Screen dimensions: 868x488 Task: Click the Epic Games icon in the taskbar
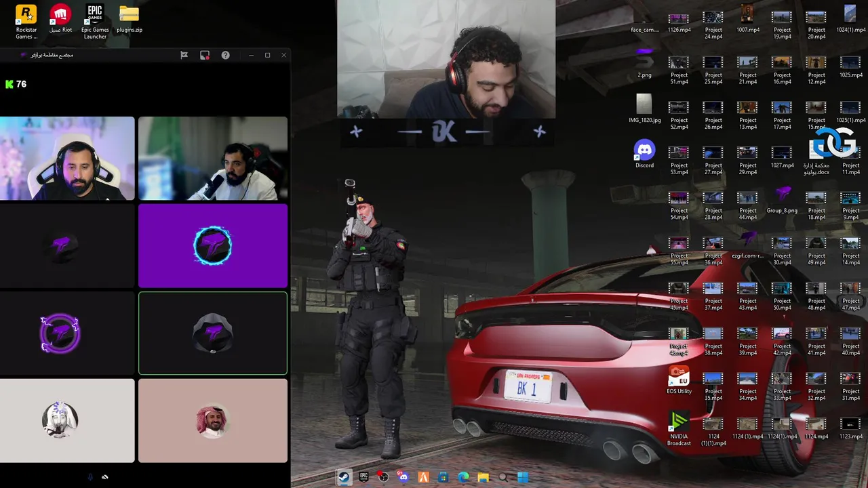tap(363, 477)
